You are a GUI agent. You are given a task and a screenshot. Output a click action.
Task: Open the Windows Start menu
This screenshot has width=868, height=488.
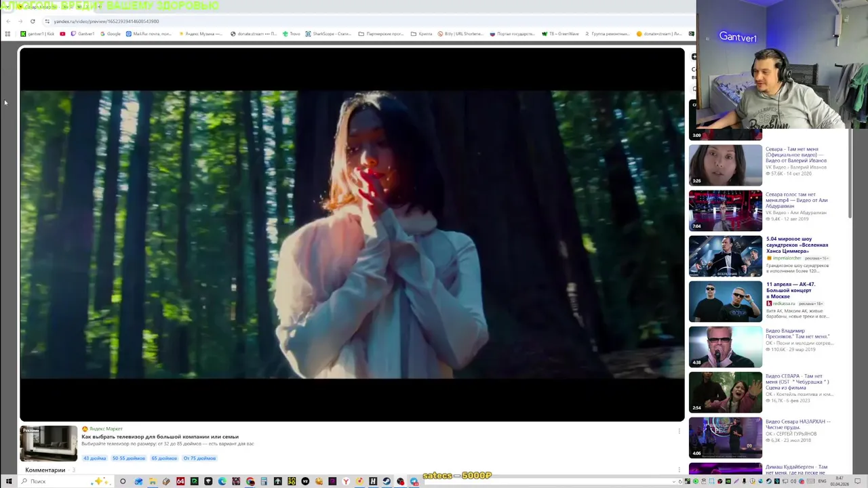pyautogui.click(x=8, y=481)
